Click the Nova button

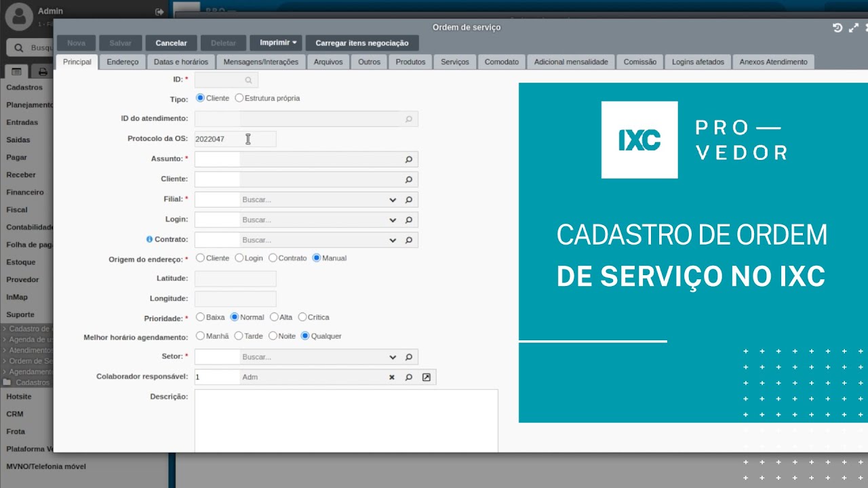(x=77, y=43)
